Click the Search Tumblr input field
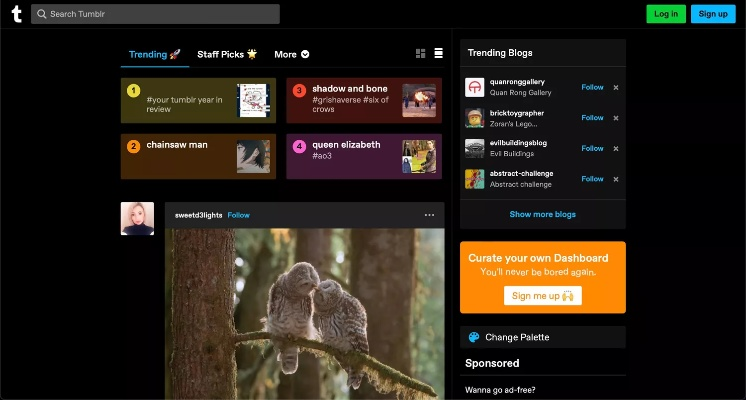This screenshot has width=746, height=400. pos(155,14)
